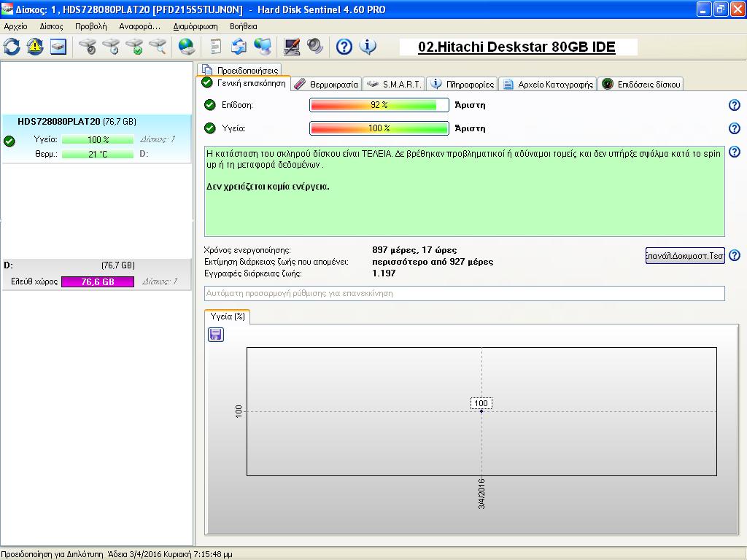This screenshot has width=747, height=560.
Task: Click the green status icon of HDS728080PLAT20
Action: tap(9, 141)
